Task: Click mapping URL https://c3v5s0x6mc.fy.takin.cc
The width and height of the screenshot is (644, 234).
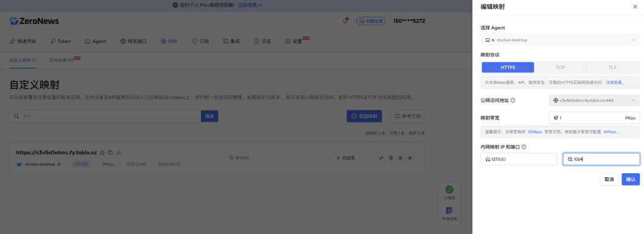Action: click(x=57, y=152)
